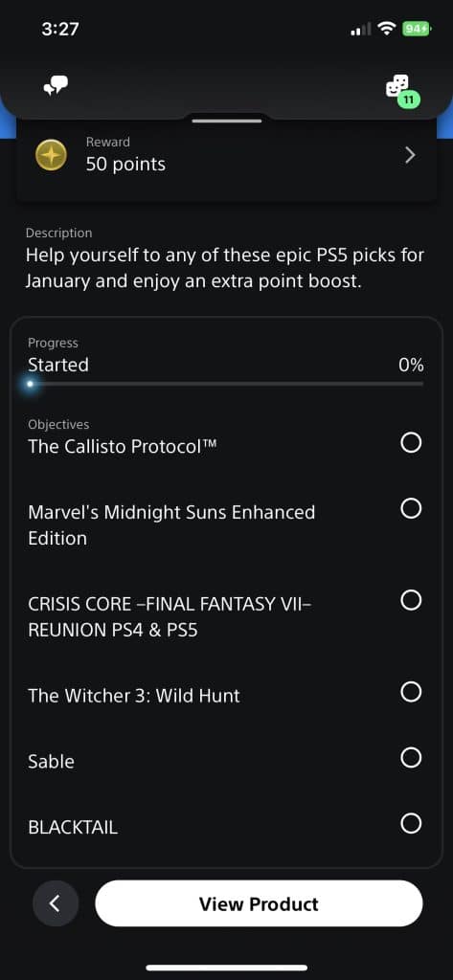The image size is (453, 980).
Task: Tap the progress bar glowing marker
Action: (x=30, y=384)
